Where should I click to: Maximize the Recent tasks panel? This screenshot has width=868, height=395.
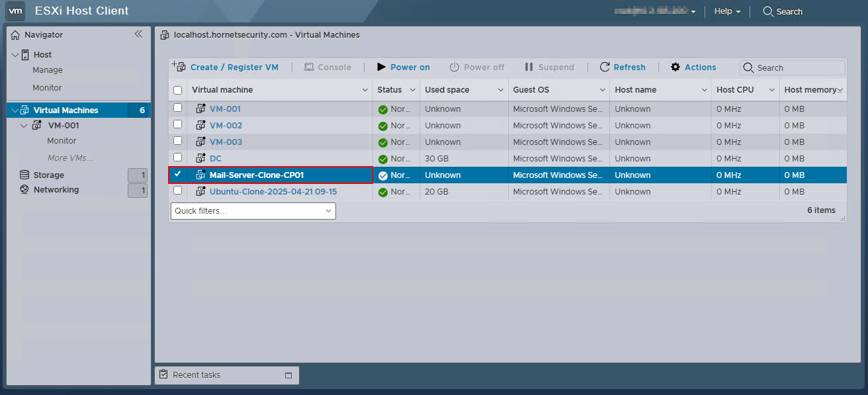[x=288, y=376]
